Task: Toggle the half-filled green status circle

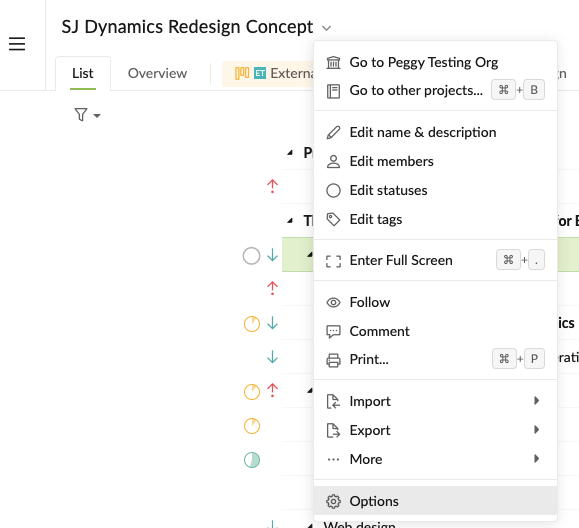Action: tap(252, 460)
